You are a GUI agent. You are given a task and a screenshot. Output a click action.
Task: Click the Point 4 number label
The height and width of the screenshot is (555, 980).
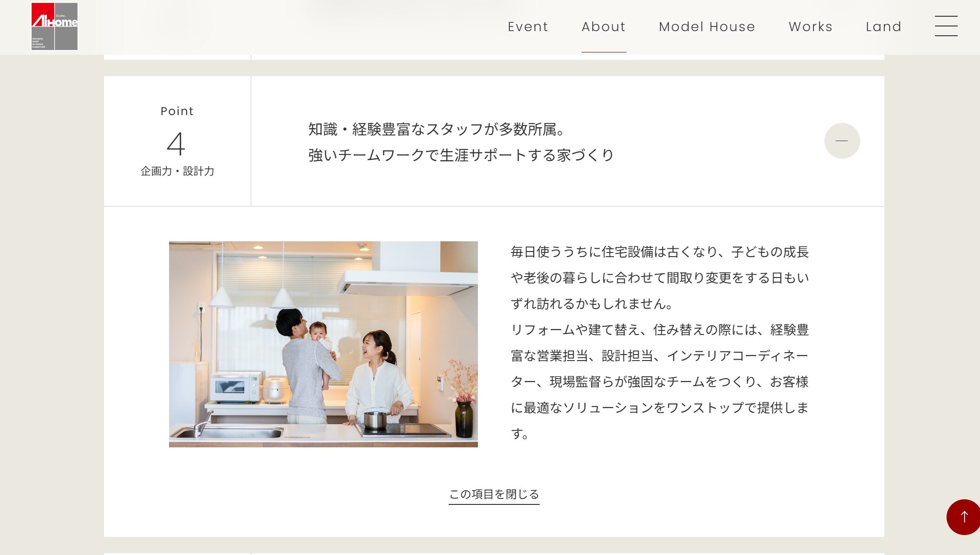176,144
